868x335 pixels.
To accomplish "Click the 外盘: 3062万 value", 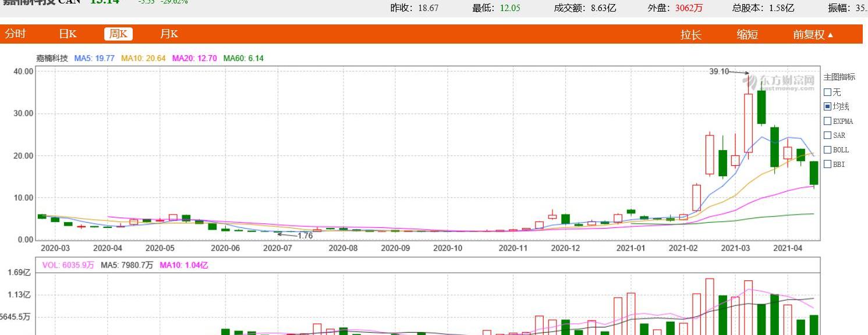I will click(675, 8).
